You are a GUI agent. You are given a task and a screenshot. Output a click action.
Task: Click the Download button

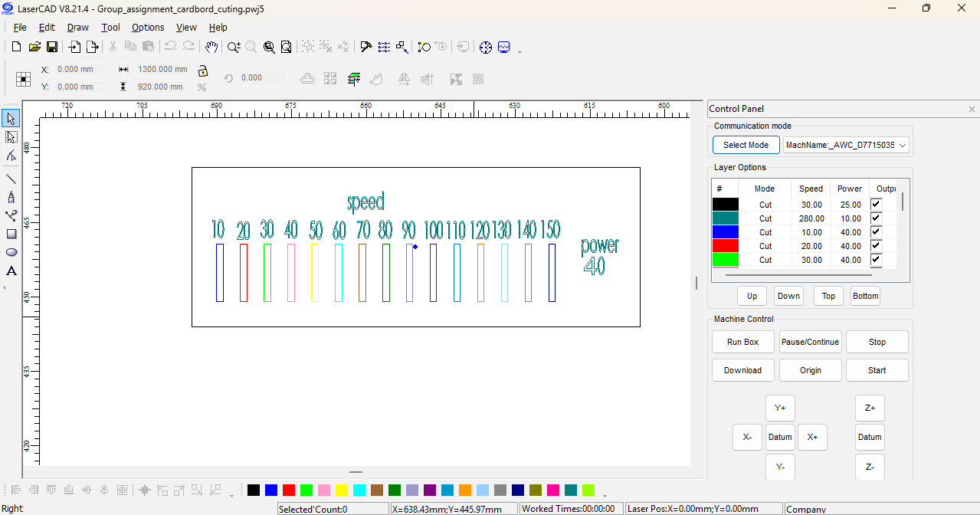[x=743, y=370]
